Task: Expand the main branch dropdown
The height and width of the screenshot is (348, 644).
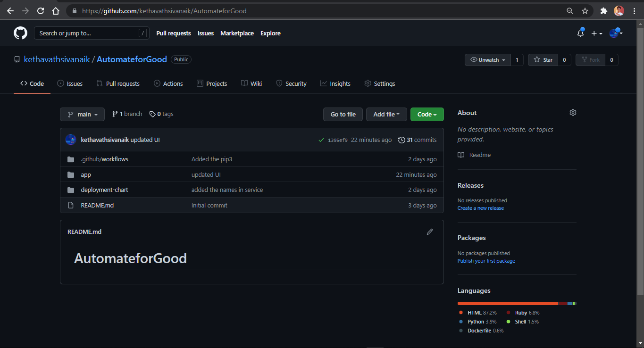Action: click(82, 114)
